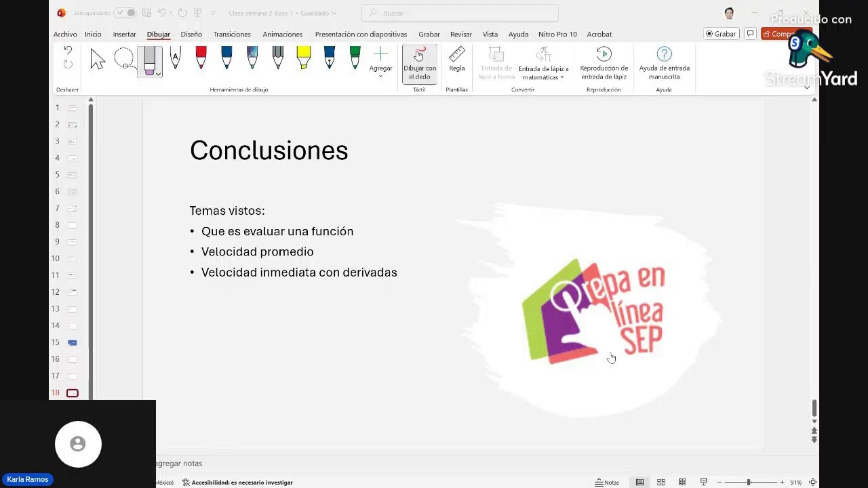Open the title bar undo dropdown arrow
Viewport: 868px width, 488px height.
(170, 13)
